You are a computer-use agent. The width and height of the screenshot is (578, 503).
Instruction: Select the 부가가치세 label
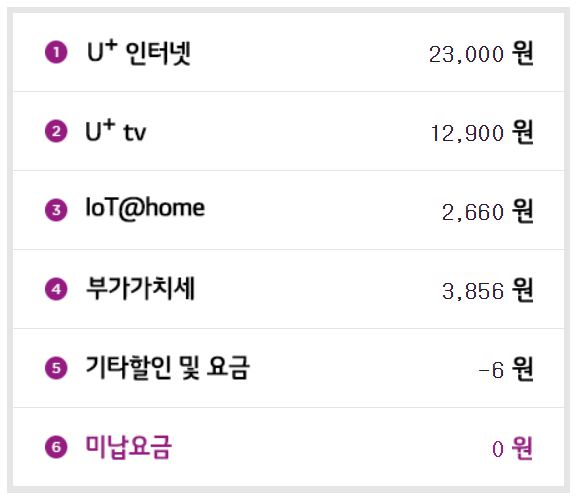tap(140, 288)
